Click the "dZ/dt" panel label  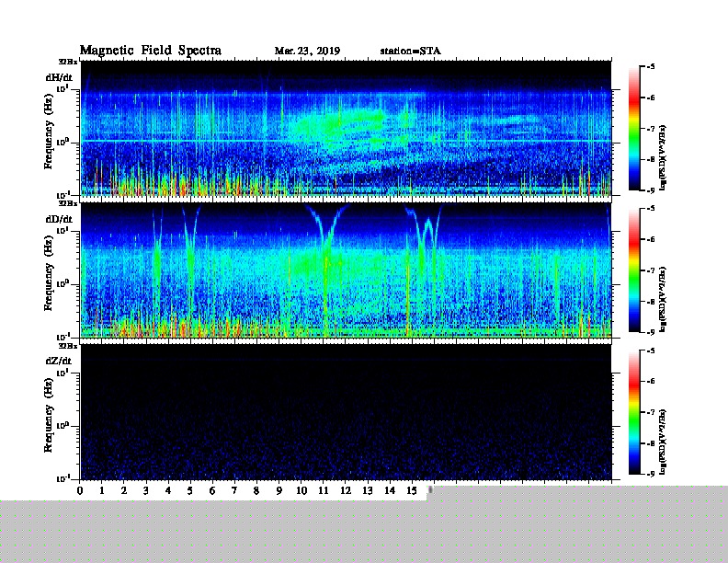(x=59, y=361)
